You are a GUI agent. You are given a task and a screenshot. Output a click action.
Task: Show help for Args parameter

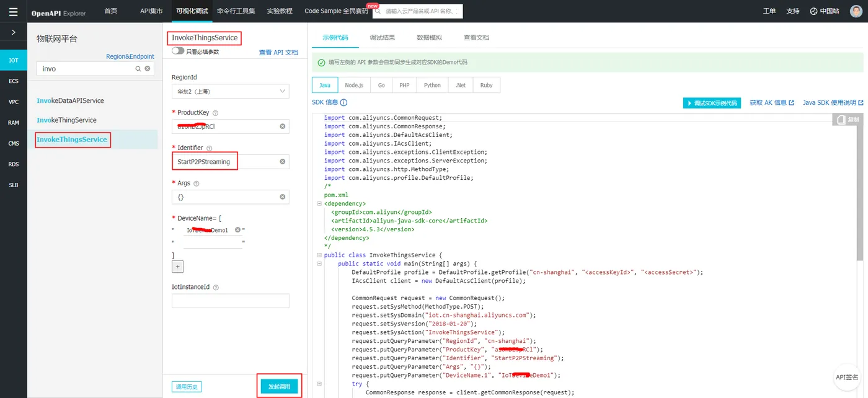coord(197,184)
